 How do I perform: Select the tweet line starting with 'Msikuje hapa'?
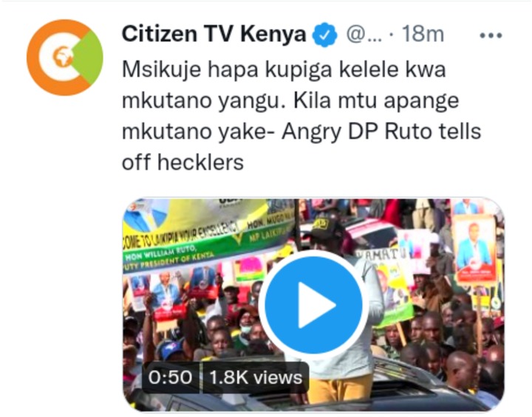coord(284,70)
